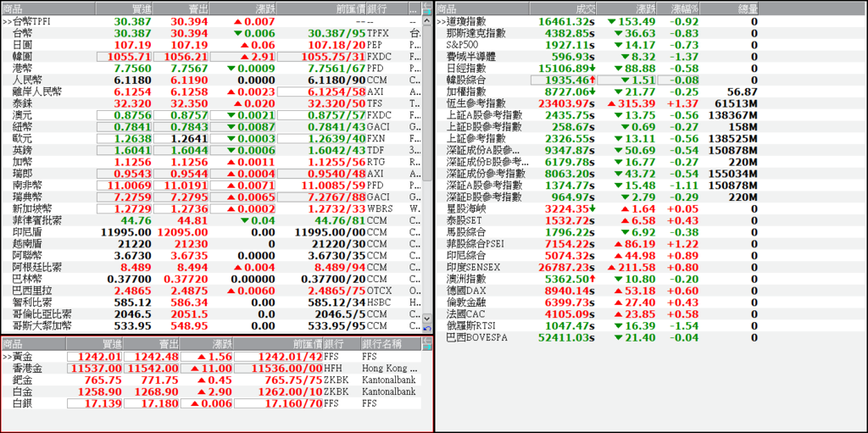
Task: Select the 巴西里拉 row
Action: [211, 291]
